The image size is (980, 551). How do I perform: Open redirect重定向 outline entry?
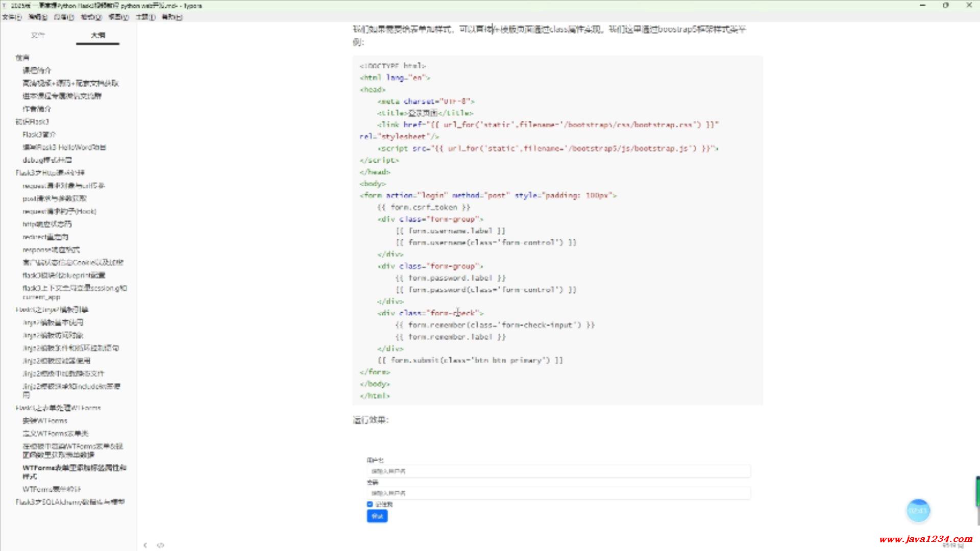pyautogui.click(x=45, y=237)
